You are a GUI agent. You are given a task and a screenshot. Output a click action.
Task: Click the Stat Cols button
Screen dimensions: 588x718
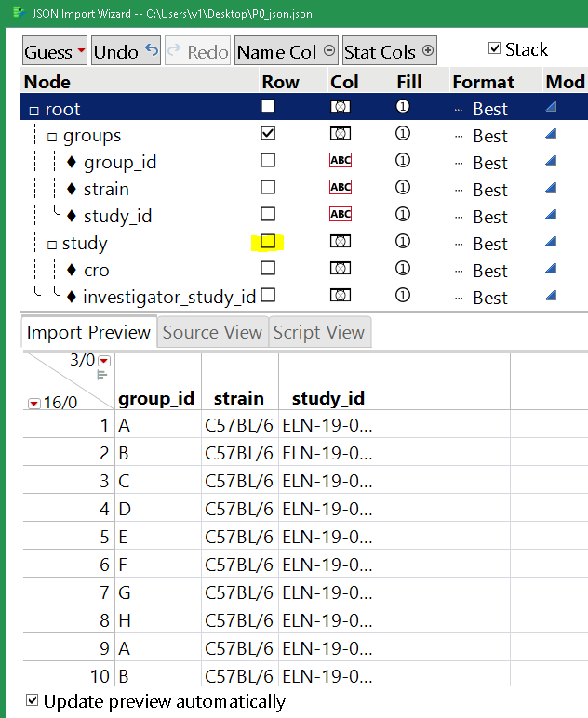389,52
